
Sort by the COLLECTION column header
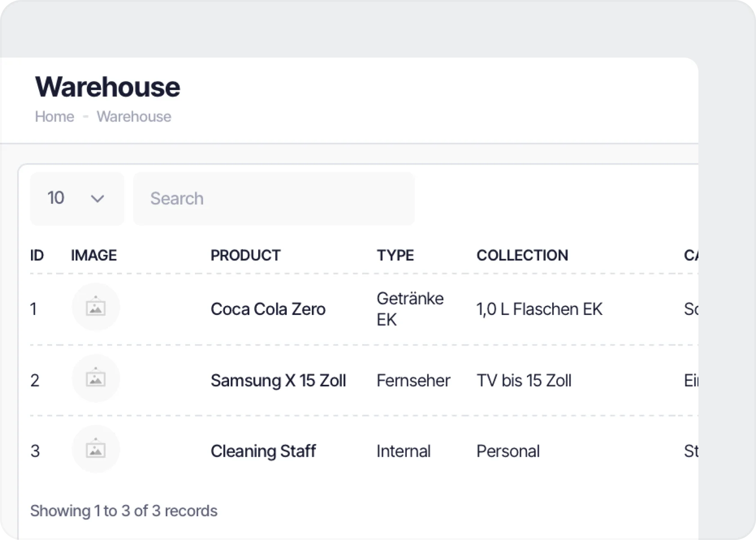(522, 255)
